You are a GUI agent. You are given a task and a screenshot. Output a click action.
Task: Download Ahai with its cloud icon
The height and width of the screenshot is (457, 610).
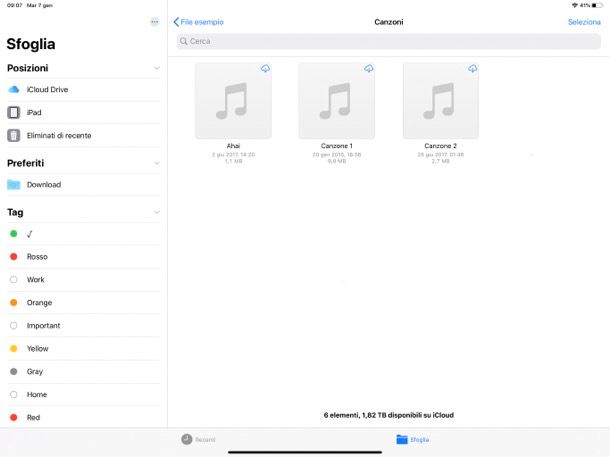pos(265,68)
